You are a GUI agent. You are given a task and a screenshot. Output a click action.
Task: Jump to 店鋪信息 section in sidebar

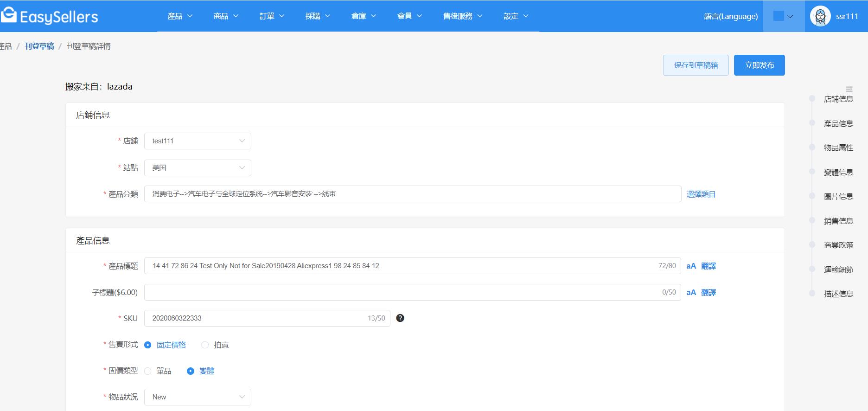pos(838,99)
